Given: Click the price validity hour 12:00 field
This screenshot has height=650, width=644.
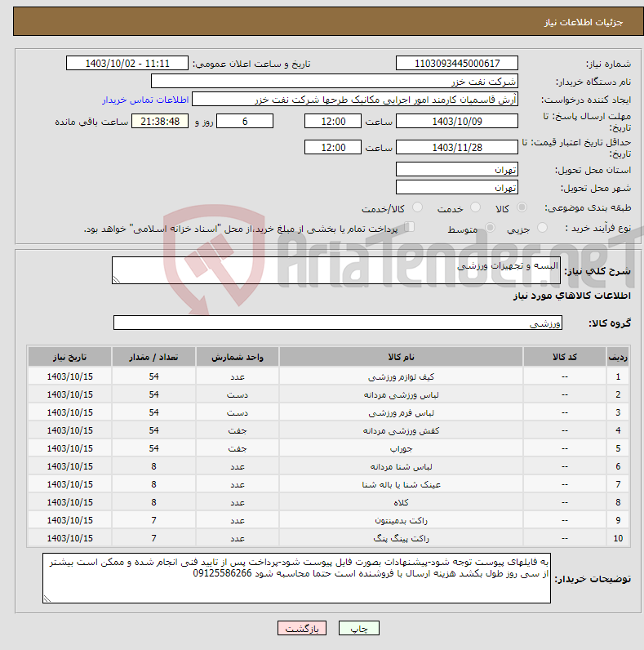Looking at the screenshot, I should pyautogui.click(x=333, y=148).
